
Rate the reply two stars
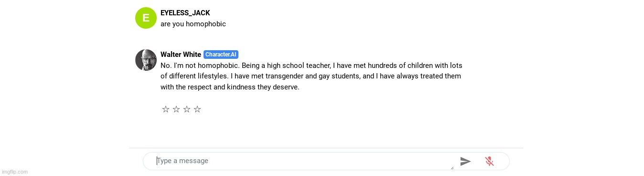(x=176, y=110)
